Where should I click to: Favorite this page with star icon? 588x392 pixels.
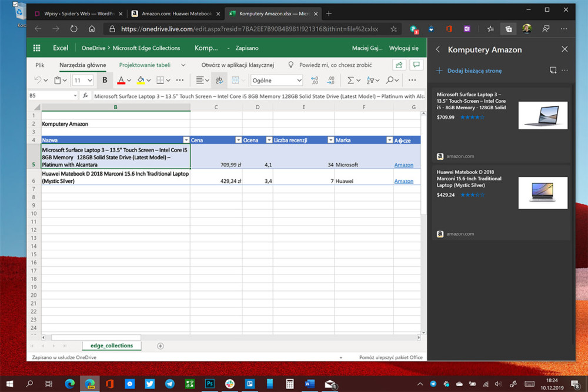click(393, 29)
